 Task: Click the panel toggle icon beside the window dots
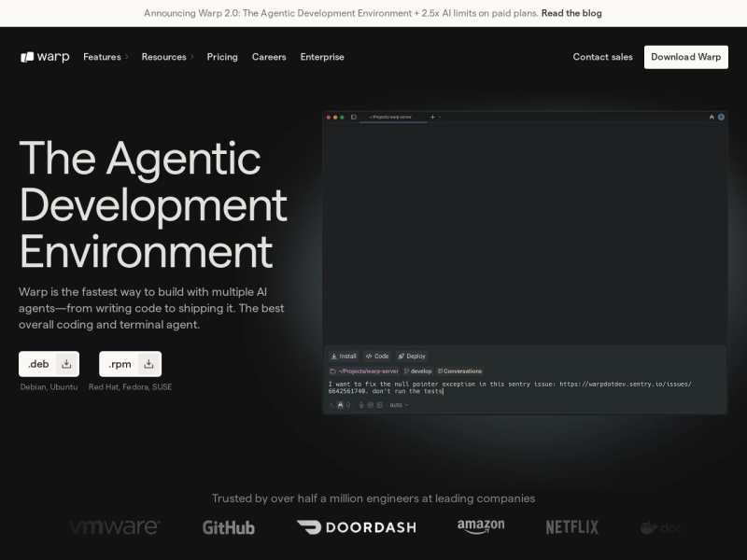pos(354,118)
